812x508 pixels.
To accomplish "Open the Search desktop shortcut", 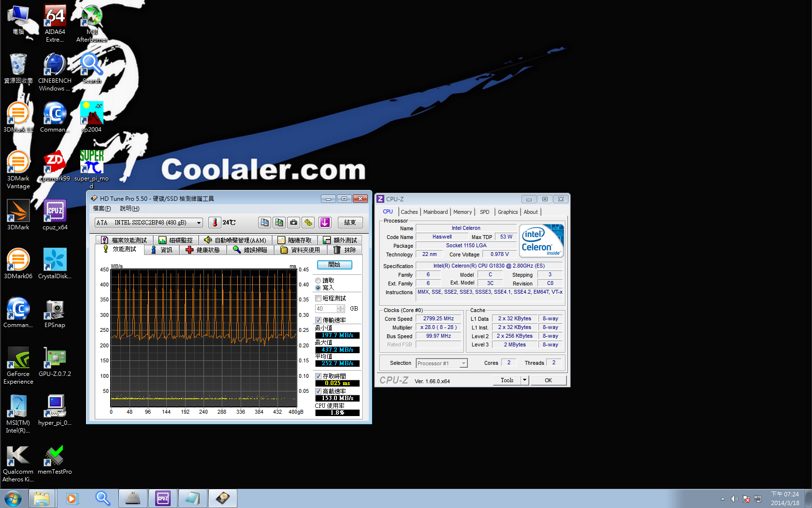I will click(92, 68).
